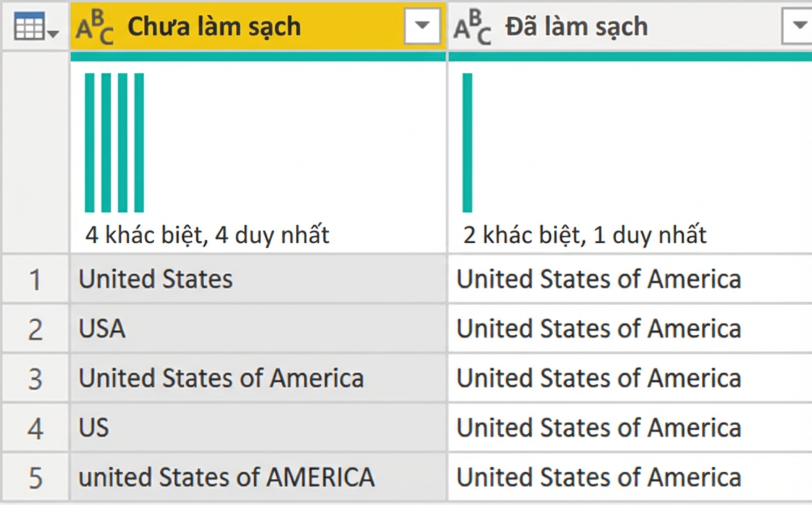The image size is (812, 505).
Task: Click the Đã làm sạch value distribution bar
Action: click(x=467, y=142)
